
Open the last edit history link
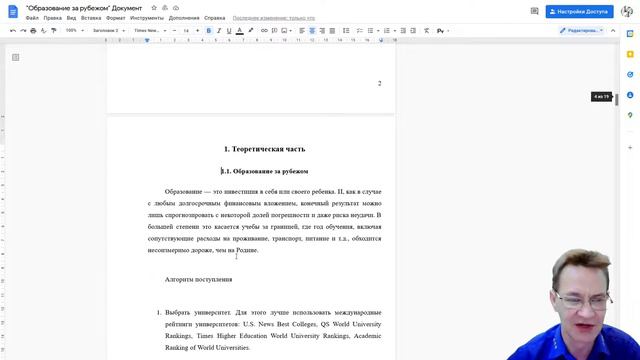[x=274, y=18]
